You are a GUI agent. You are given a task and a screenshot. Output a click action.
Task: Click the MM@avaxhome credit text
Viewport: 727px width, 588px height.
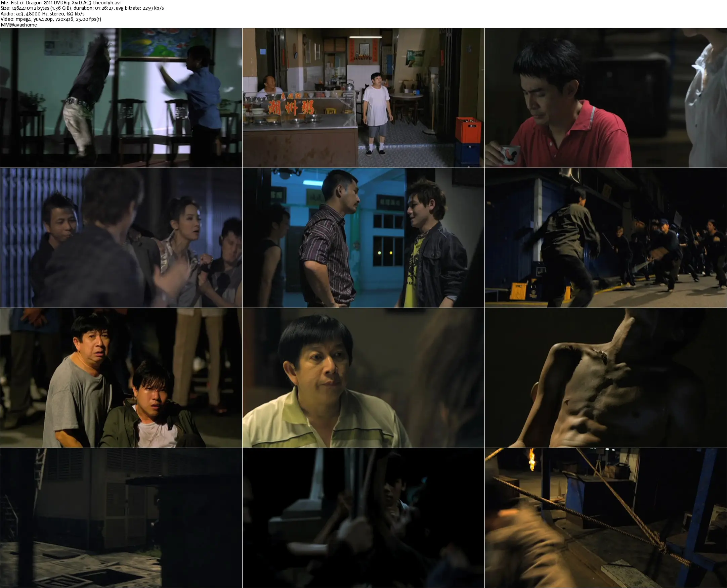[x=18, y=25]
